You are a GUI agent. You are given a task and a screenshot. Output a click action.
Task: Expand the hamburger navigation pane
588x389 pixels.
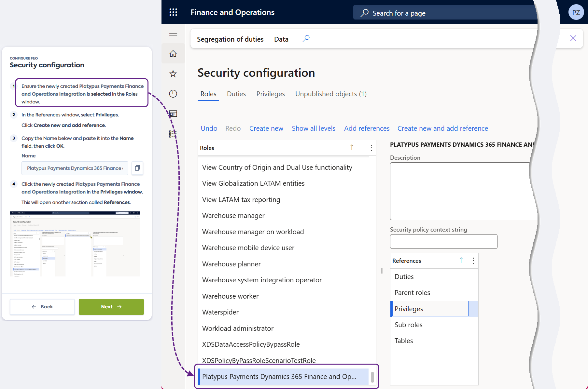[x=173, y=34]
